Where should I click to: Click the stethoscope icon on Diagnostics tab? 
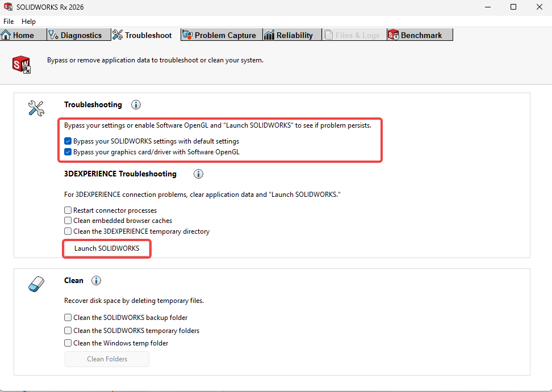[x=53, y=35]
